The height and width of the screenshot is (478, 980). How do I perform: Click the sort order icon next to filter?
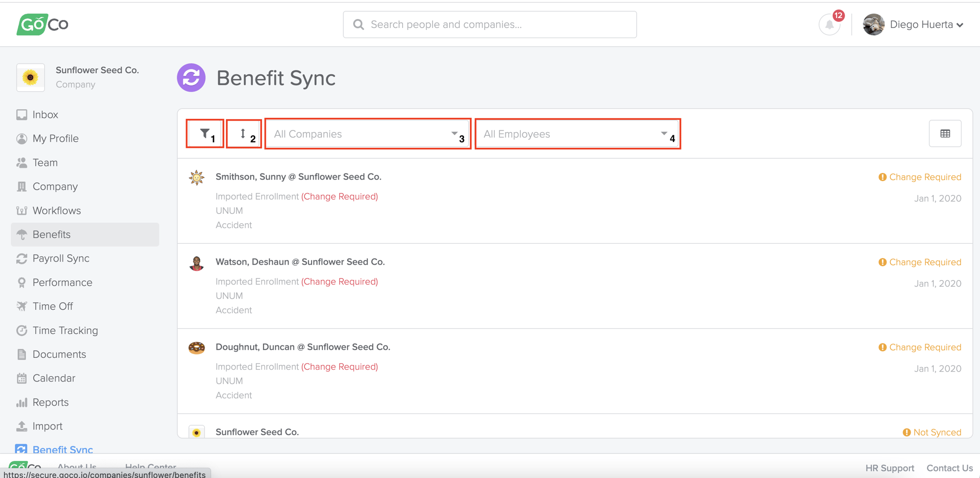pos(243,133)
